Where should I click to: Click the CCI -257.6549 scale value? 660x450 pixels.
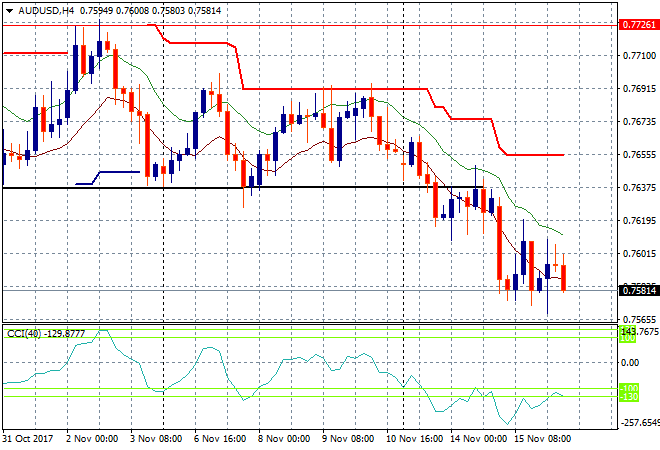[x=639, y=423]
